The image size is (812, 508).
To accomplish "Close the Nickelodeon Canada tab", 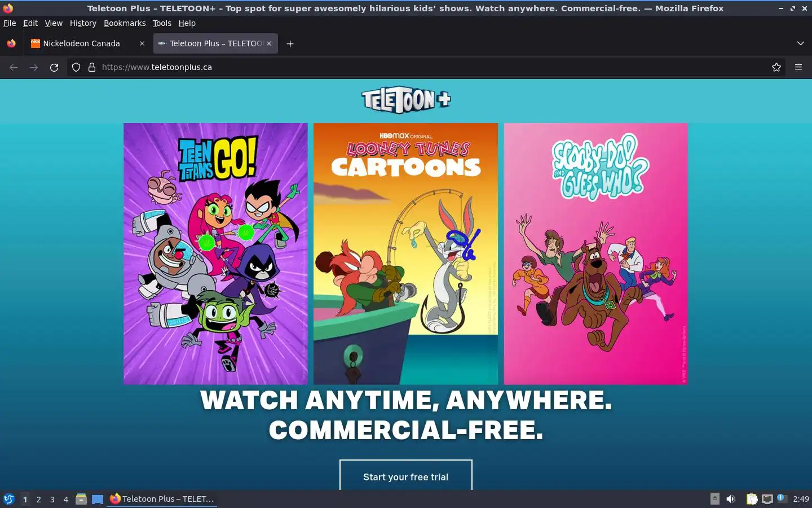I will [x=142, y=43].
